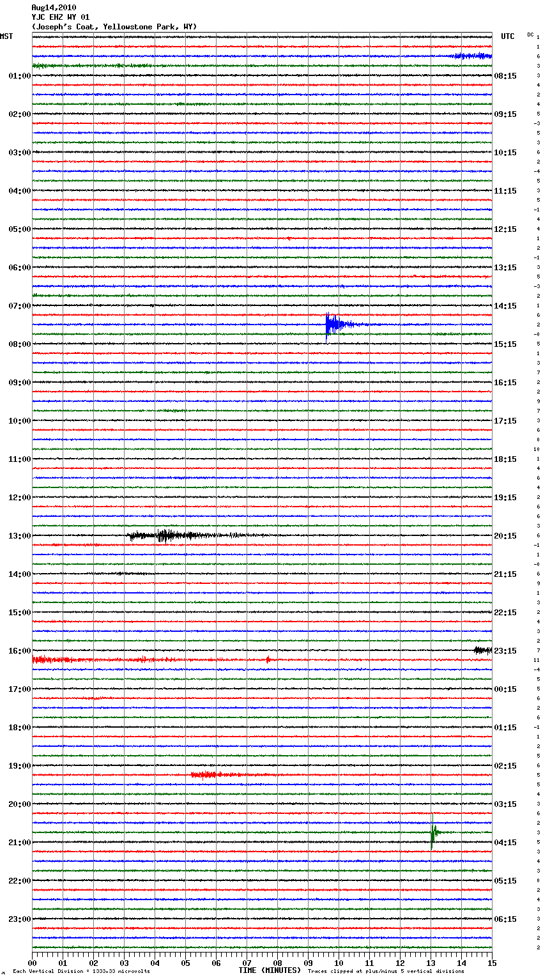Click the 09:00 MST hour label
This screenshot has width=543, height=980.
coord(19,383)
